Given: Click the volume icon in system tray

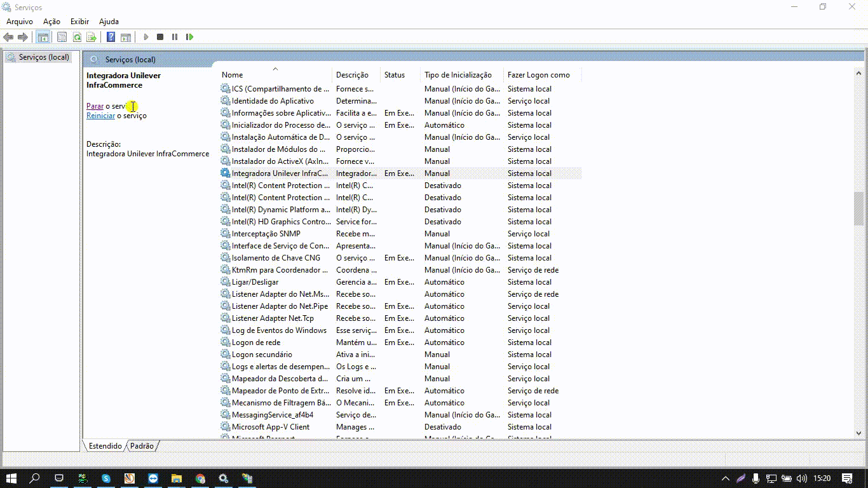Looking at the screenshot, I should click(803, 478).
